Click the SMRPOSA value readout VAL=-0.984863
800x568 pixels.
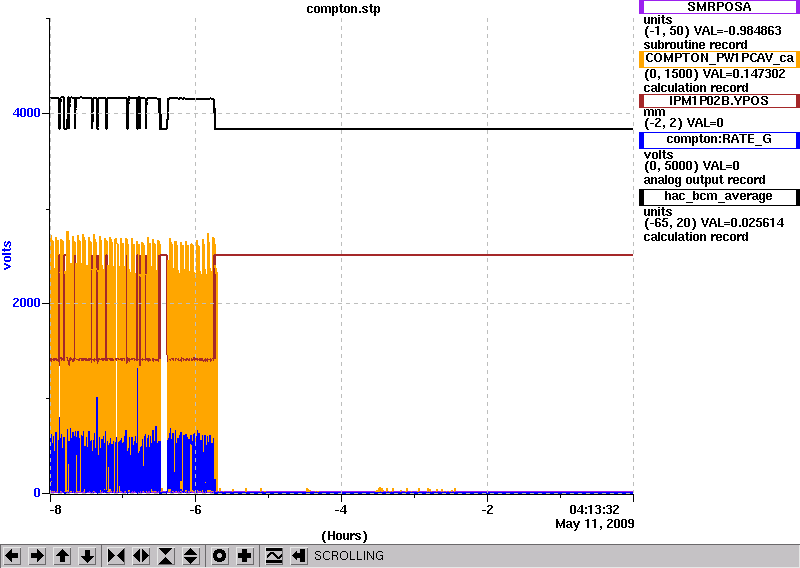click(740, 31)
